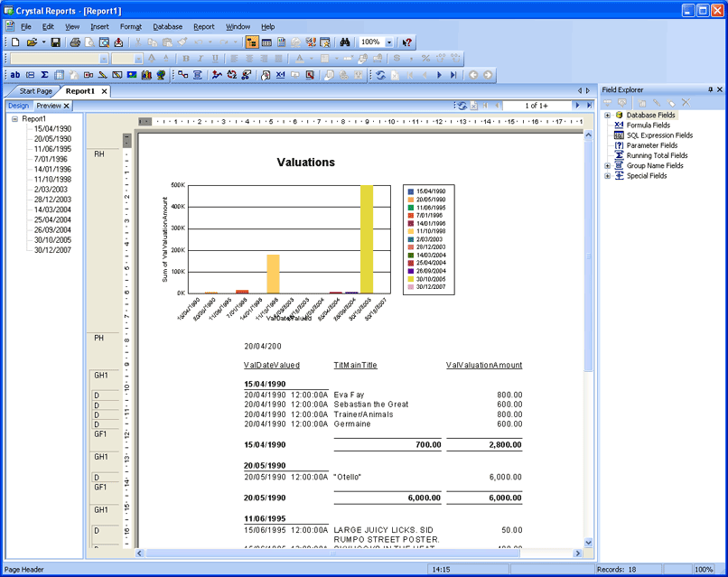Select Formula Fields in Field Explorer
Image resolution: width=728 pixels, height=577 pixels.
[650, 126]
